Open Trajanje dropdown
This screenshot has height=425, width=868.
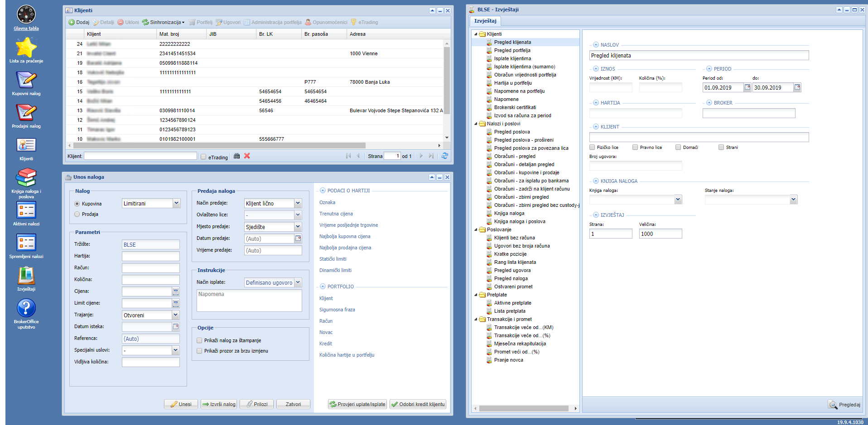pos(176,315)
